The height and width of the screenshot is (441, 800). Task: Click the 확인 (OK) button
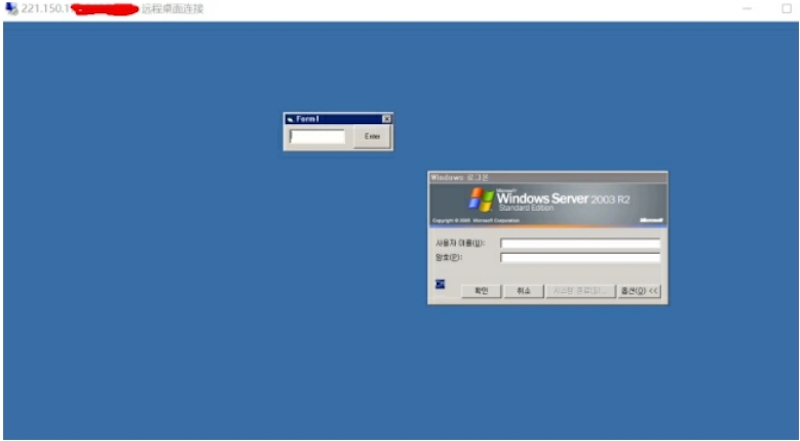[480, 291]
